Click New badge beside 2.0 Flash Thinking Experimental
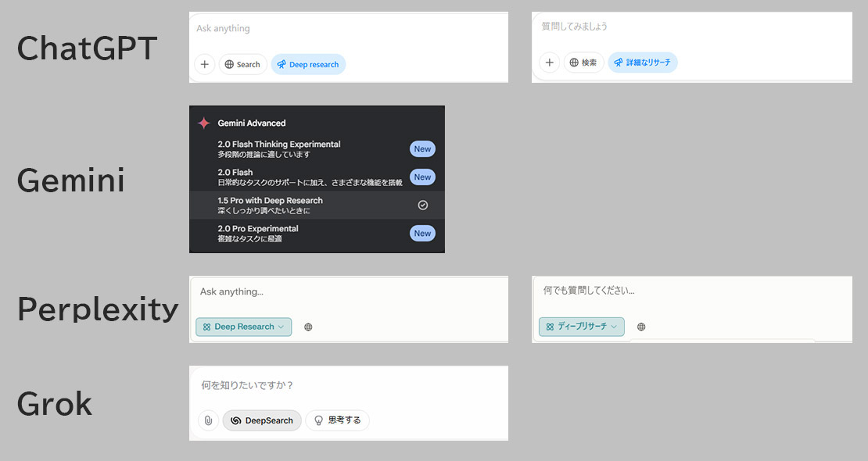Viewport: 868px width, 461px height. [422, 149]
